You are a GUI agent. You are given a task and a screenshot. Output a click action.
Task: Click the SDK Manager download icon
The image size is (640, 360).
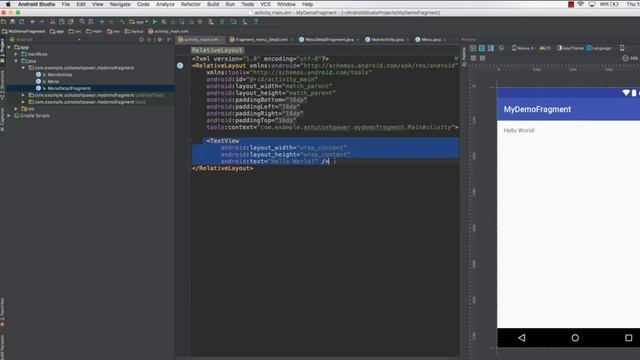pos(244,22)
